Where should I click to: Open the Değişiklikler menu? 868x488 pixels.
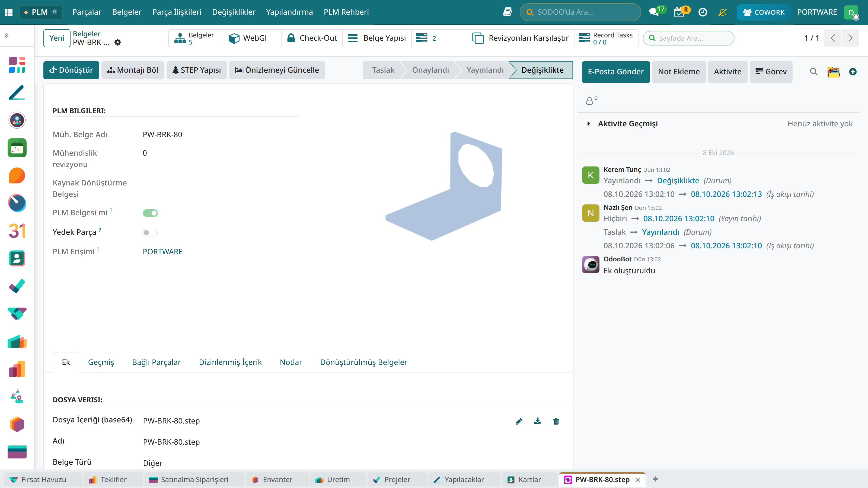point(234,12)
